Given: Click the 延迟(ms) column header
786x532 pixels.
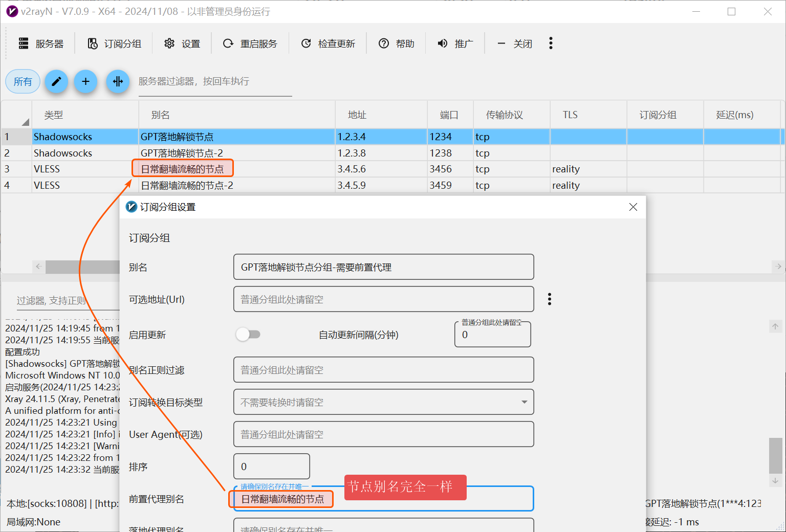Looking at the screenshot, I should point(734,115).
